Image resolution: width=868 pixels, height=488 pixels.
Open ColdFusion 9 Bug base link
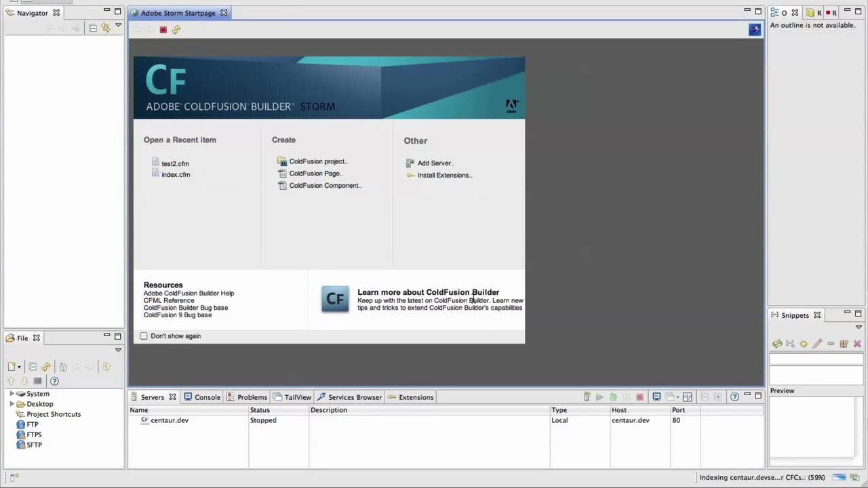[178, 315]
